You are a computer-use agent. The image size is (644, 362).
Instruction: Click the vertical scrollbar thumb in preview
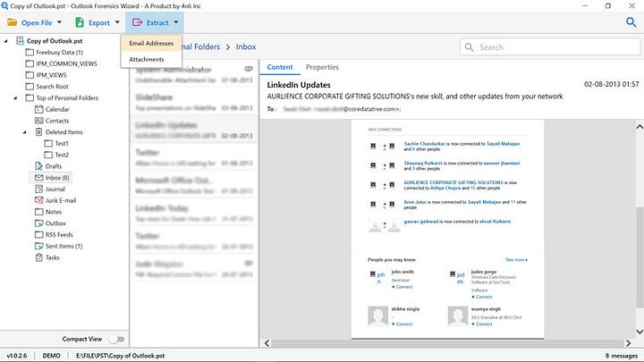[640, 257]
